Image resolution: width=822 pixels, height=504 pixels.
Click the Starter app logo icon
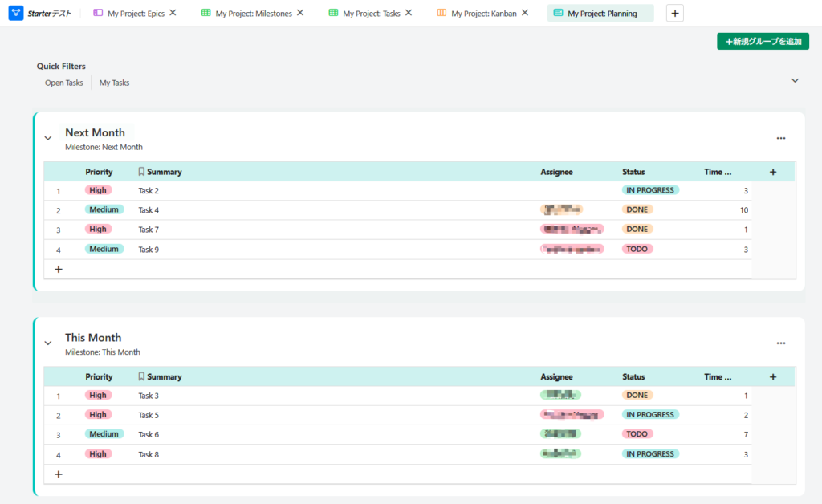pyautogui.click(x=16, y=13)
